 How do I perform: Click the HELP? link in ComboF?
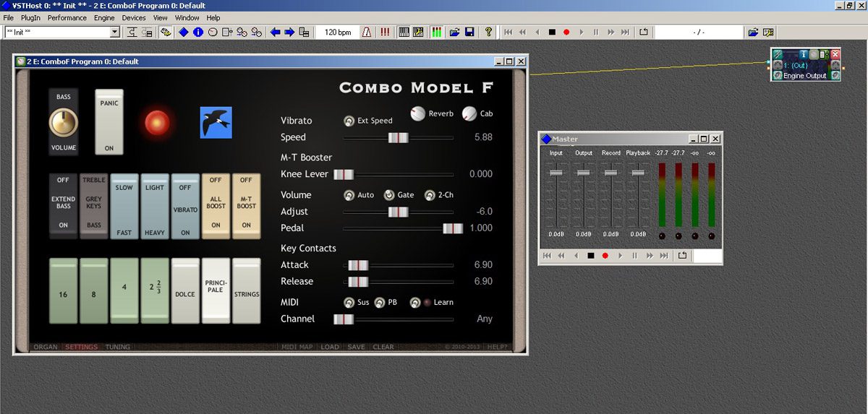pyautogui.click(x=497, y=347)
